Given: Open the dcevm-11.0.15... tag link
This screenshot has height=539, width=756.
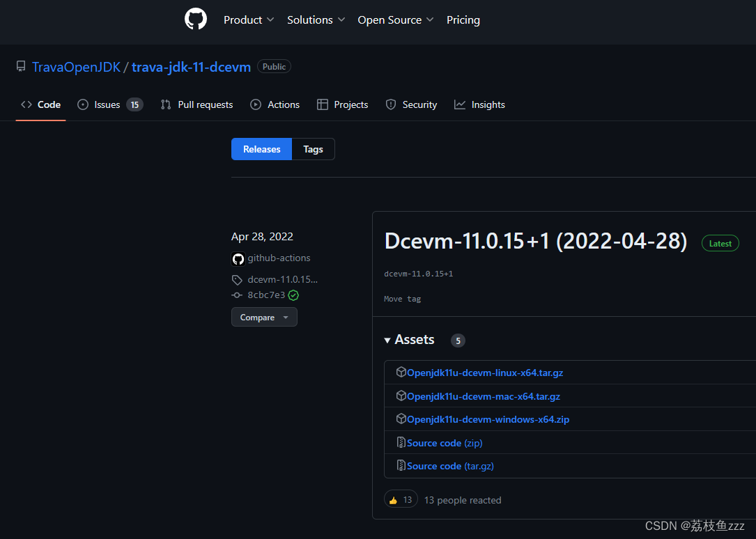Looking at the screenshot, I should click(282, 279).
